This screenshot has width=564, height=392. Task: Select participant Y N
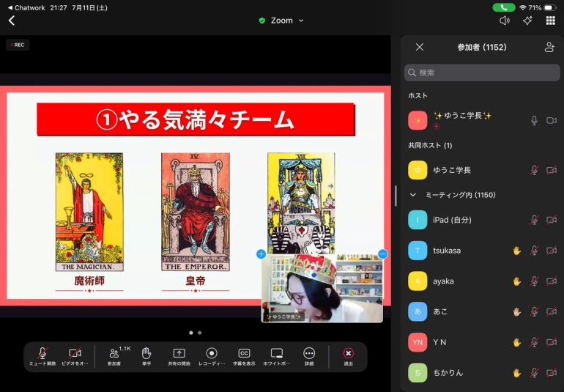pos(482,342)
